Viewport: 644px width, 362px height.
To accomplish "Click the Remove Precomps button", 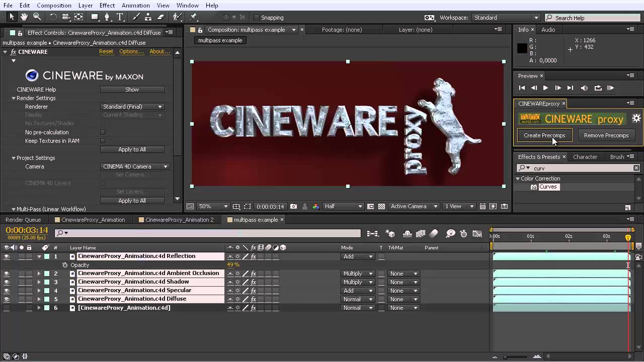I will [606, 135].
